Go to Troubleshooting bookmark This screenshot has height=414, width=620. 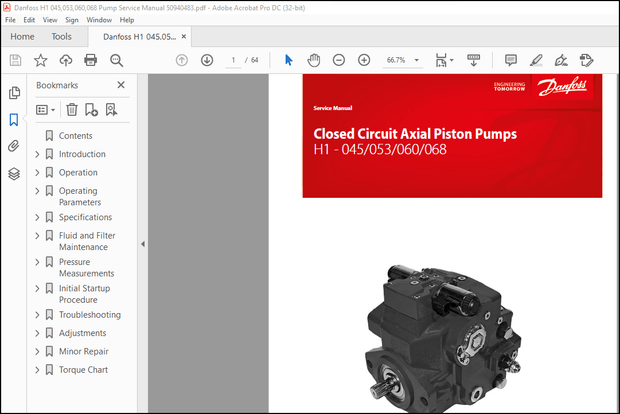coord(90,315)
